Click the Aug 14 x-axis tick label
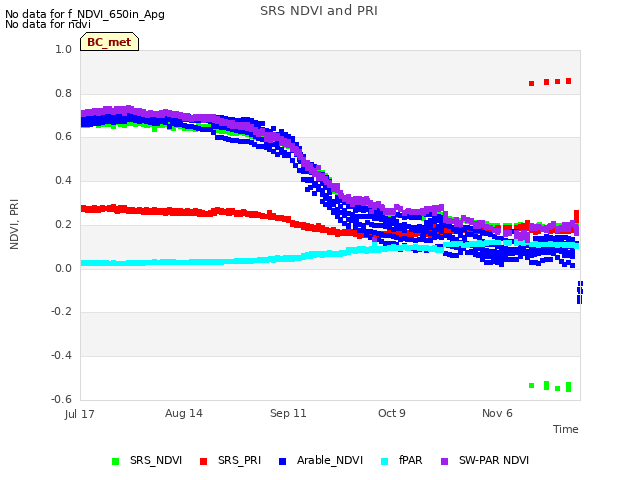640x480 pixels. coord(184,413)
